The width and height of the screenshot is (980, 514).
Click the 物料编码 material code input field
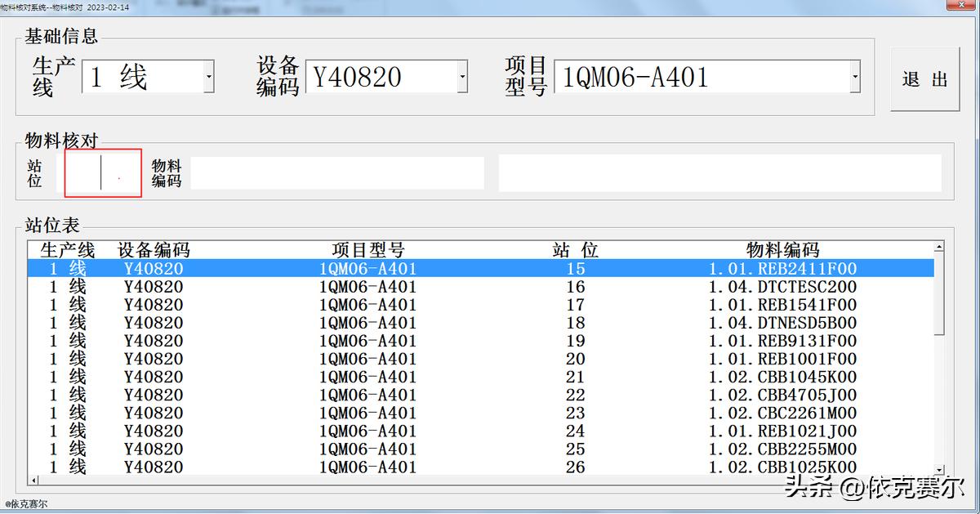tap(338, 172)
